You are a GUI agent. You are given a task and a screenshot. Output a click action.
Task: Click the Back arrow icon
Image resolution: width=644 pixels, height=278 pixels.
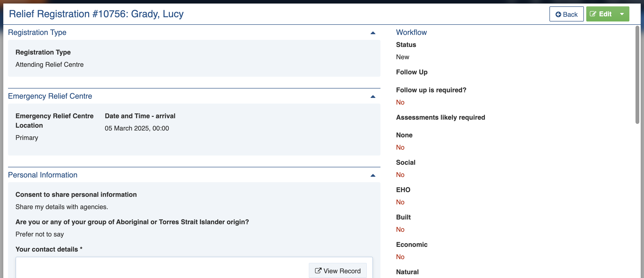coord(558,14)
